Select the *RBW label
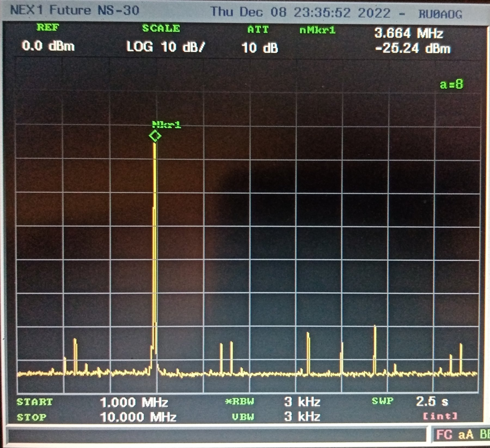 coord(240,401)
